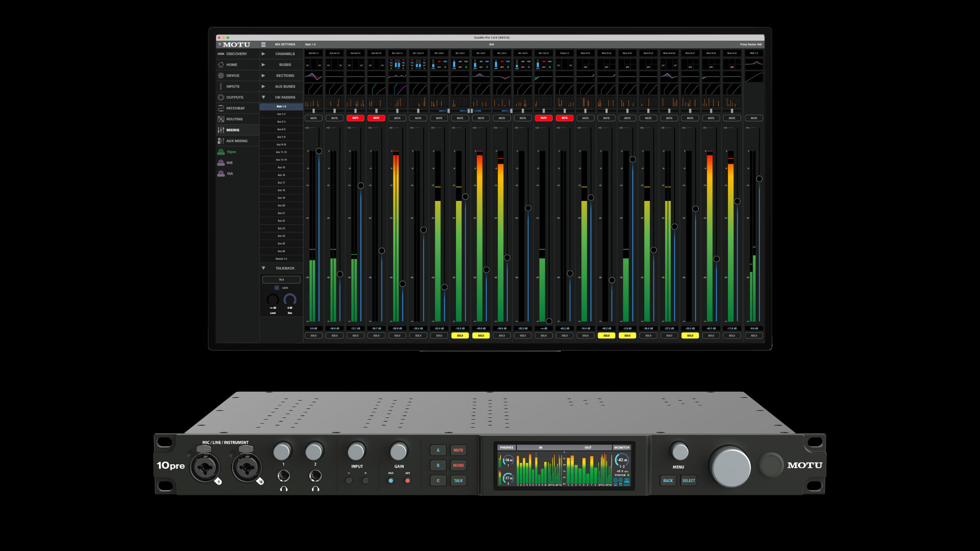
Task: Open the Aux Mixing icon
Action: pyautogui.click(x=221, y=141)
